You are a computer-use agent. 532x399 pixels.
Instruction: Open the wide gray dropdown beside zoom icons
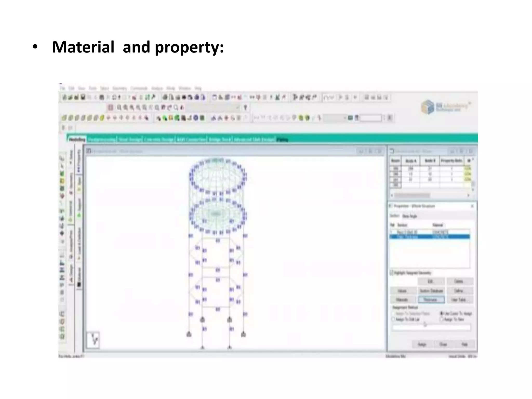click(213, 107)
